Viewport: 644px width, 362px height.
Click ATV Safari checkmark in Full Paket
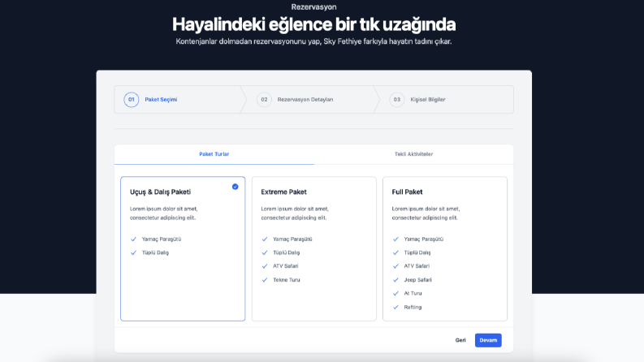395,266
